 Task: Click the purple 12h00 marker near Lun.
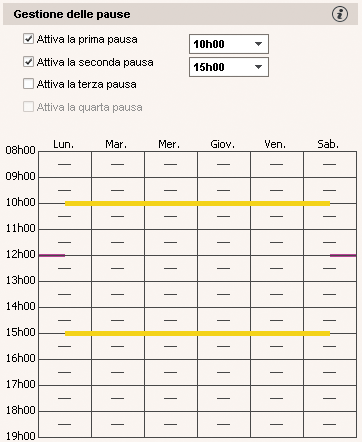(x=52, y=255)
